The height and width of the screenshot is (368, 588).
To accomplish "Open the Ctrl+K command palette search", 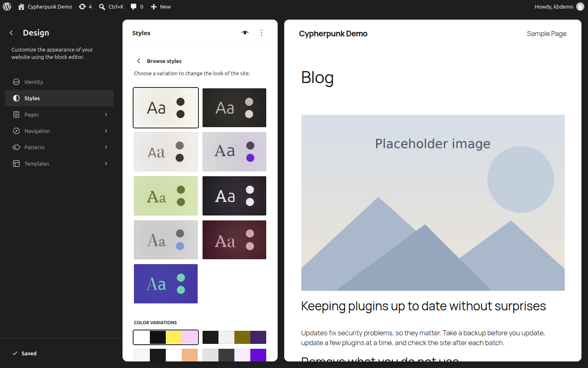I will pyautogui.click(x=111, y=7).
